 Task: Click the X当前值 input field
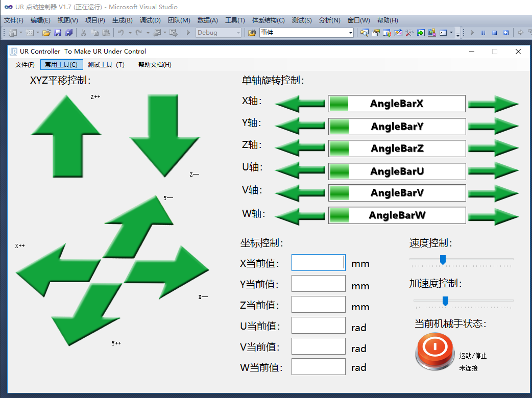[x=318, y=262]
